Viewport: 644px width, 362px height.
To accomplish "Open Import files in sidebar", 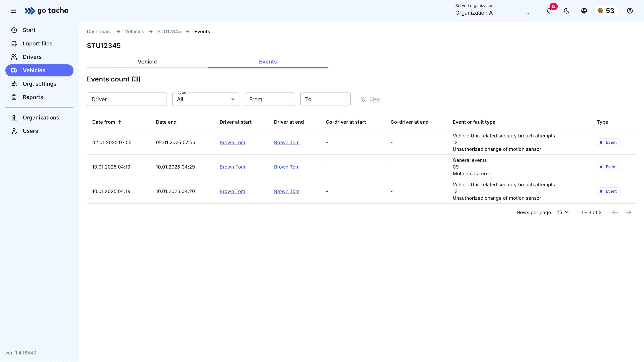I will 38,43.
